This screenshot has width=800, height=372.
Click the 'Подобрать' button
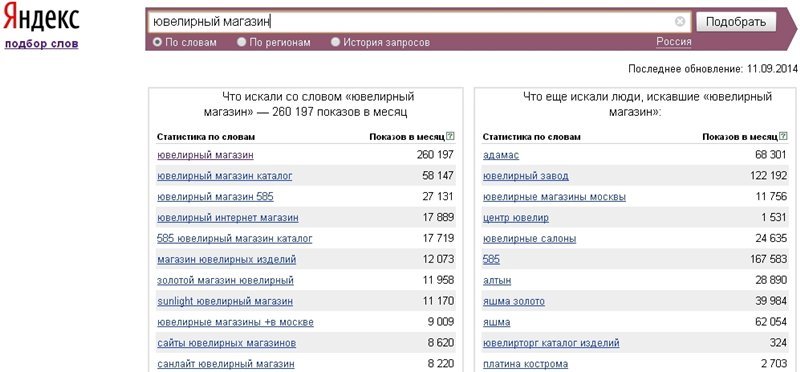coord(736,22)
